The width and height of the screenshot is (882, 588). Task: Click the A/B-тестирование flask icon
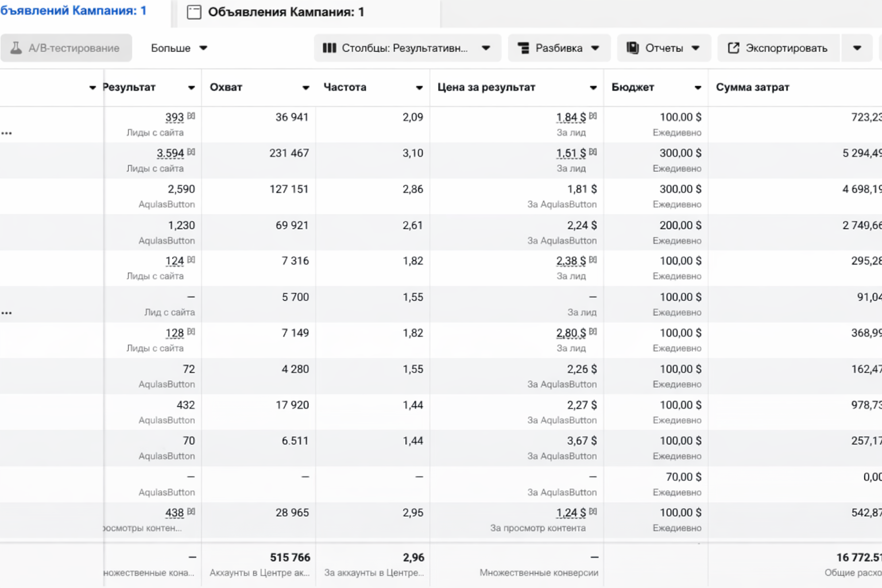click(x=16, y=48)
